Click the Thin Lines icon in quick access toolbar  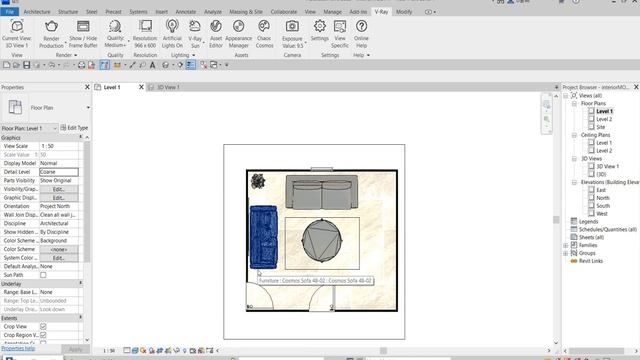click(x=191, y=65)
